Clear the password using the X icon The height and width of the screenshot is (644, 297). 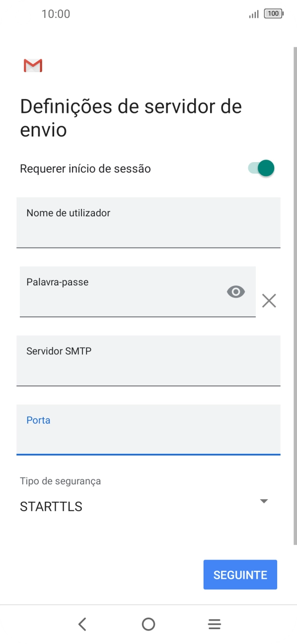[x=269, y=300]
